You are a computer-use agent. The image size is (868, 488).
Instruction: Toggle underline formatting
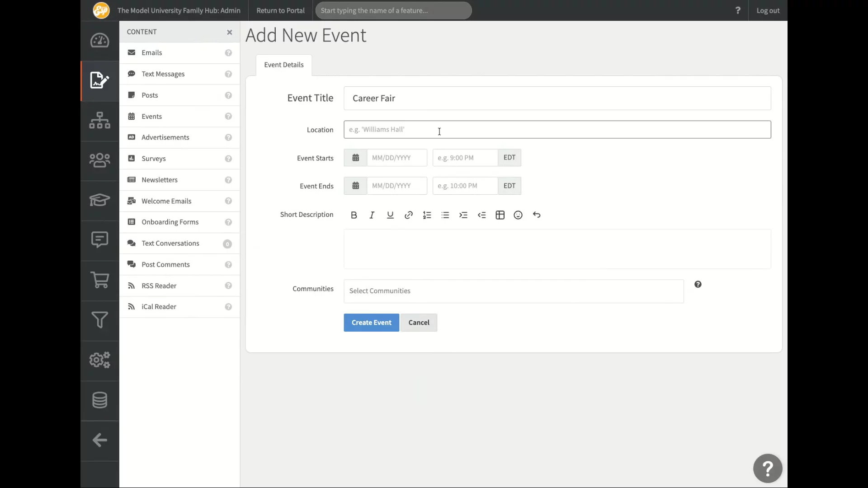tap(390, 215)
